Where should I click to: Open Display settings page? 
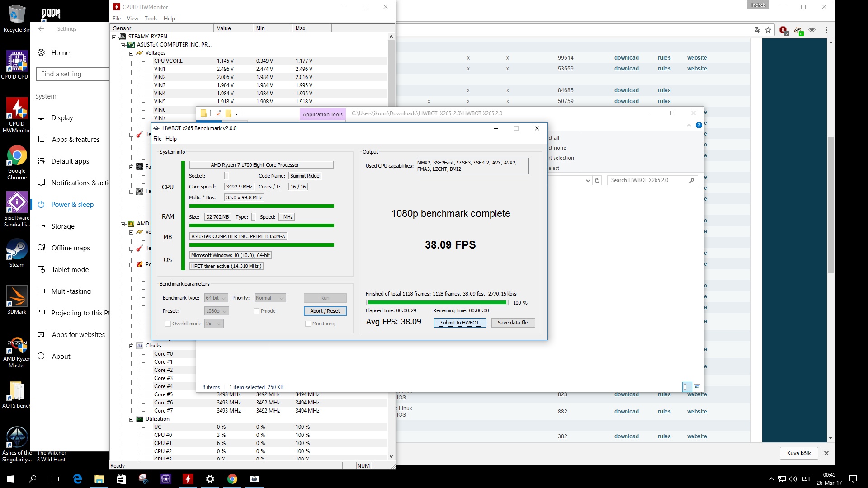point(62,118)
